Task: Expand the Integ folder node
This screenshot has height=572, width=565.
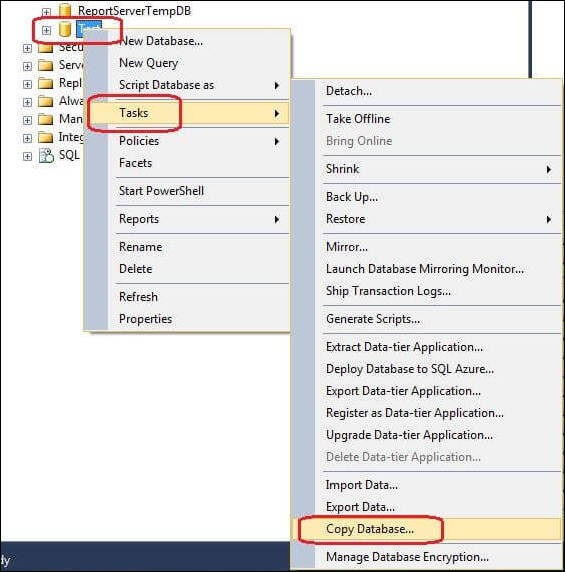Action: click(27, 138)
